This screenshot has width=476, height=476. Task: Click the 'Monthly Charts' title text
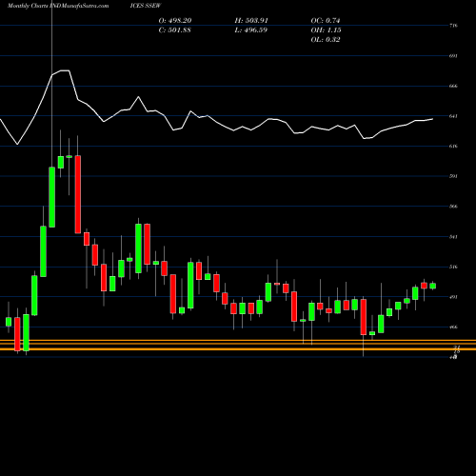pyautogui.click(x=28, y=6)
